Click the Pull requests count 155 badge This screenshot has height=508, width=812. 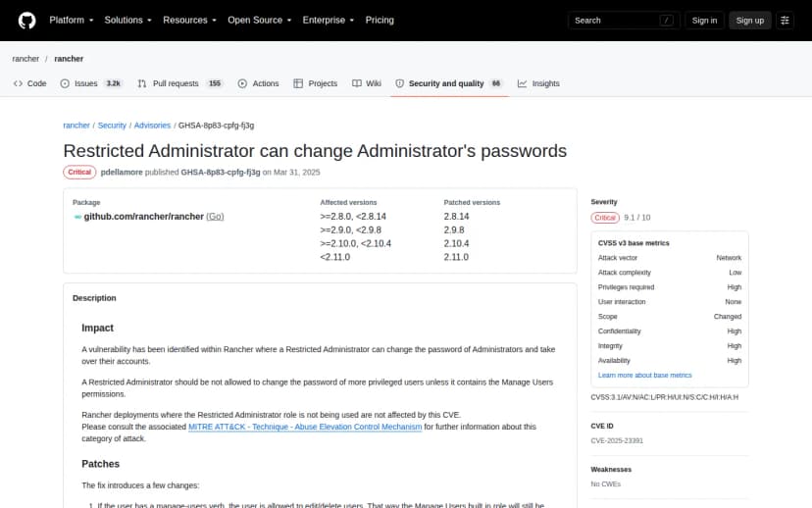pyautogui.click(x=215, y=83)
